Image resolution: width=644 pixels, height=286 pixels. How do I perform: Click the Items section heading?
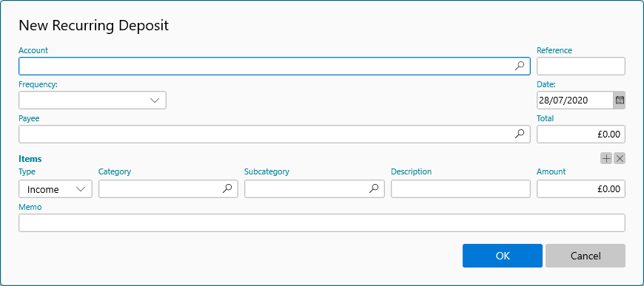click(30, 159)
